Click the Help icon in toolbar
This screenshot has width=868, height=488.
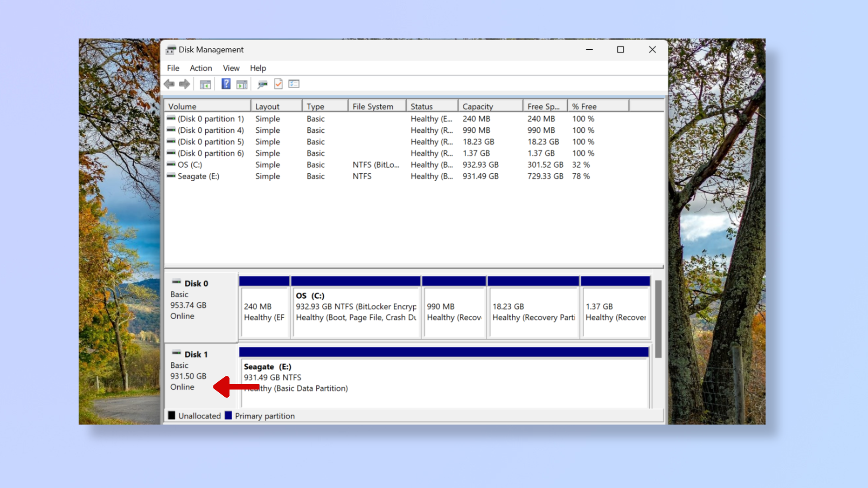tap(225, 84)
